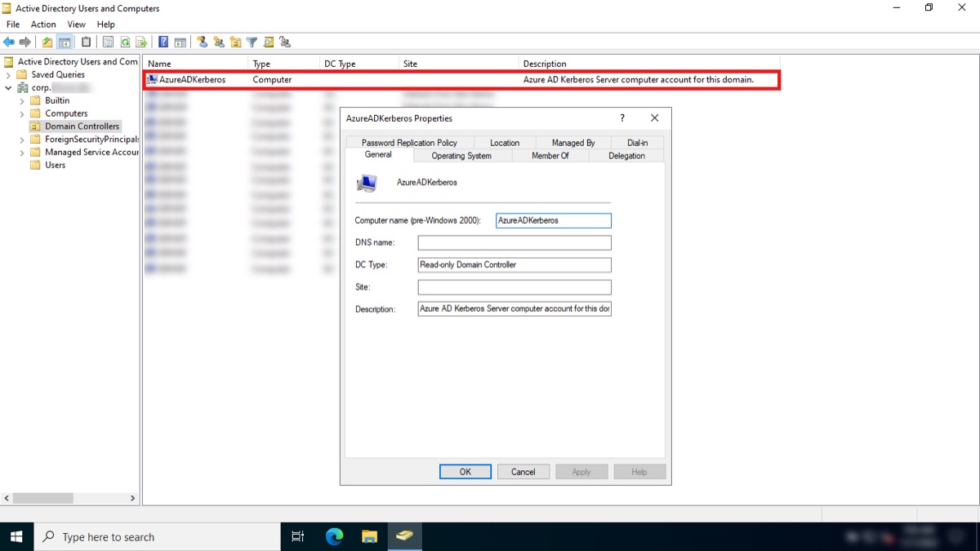
Task: Open the blue Help question mark icon
Action: tap(163, 42)
